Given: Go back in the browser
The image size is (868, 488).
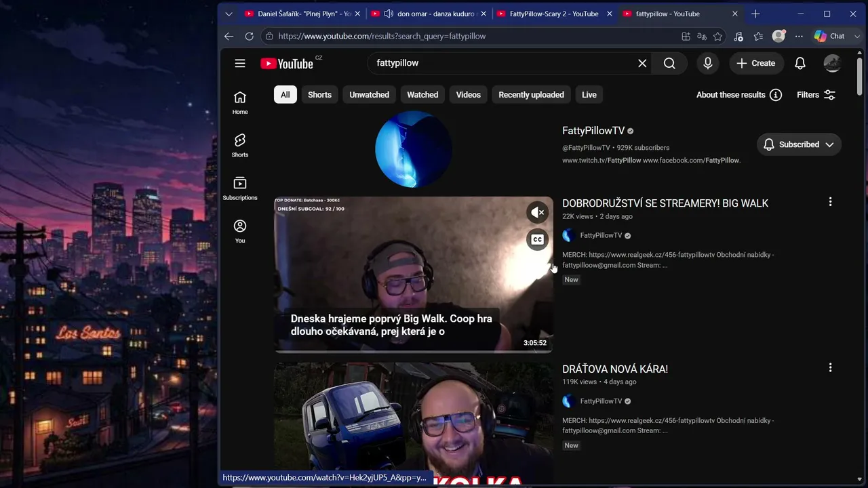Looking at the screenshot, I should (229, 36).
